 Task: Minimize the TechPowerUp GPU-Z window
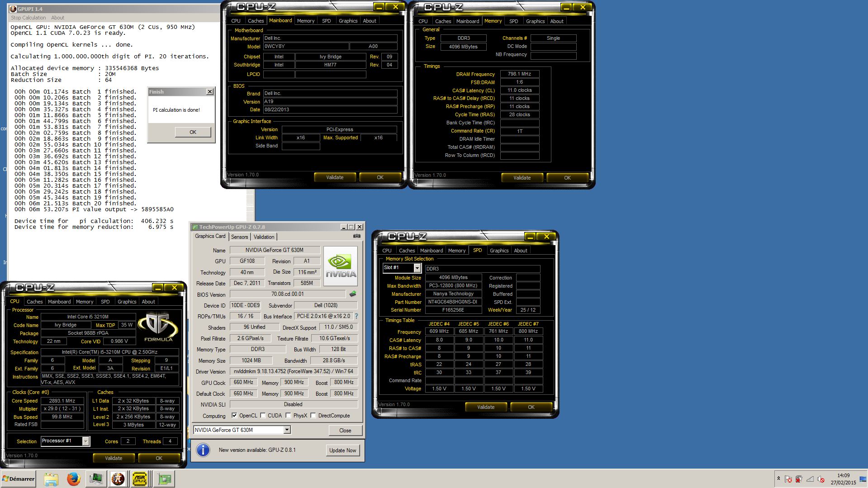tap(344, 227)
